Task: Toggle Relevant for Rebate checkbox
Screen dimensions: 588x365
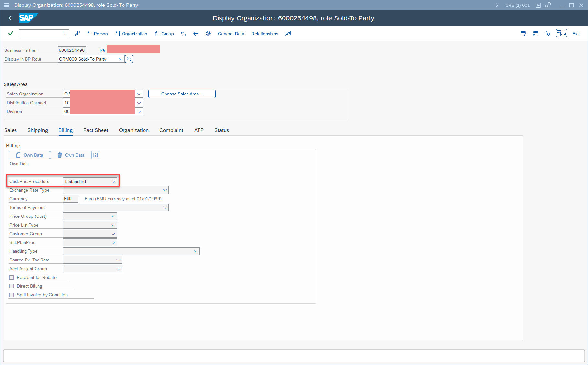Action: point(12,277)
